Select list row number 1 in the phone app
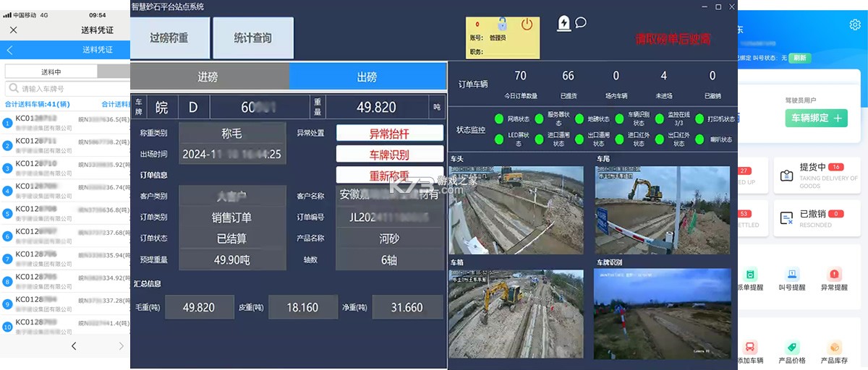Screen dimensions: 868x370 (65, 124)
